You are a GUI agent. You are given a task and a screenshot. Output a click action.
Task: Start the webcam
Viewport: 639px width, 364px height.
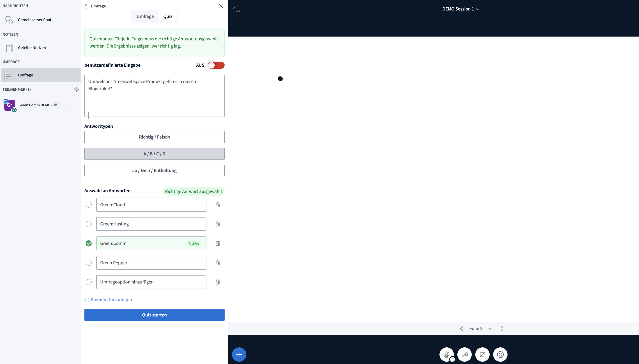point(464,354)
